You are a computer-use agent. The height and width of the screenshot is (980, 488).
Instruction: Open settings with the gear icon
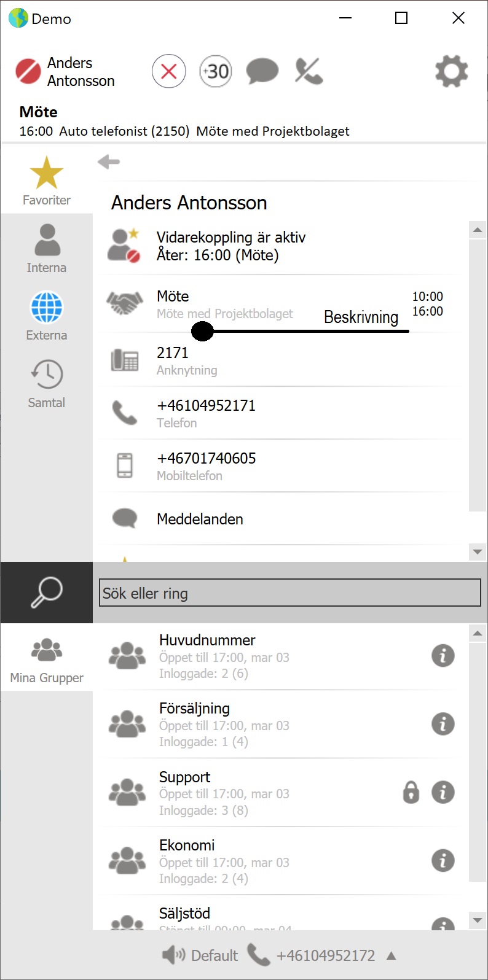452,71
